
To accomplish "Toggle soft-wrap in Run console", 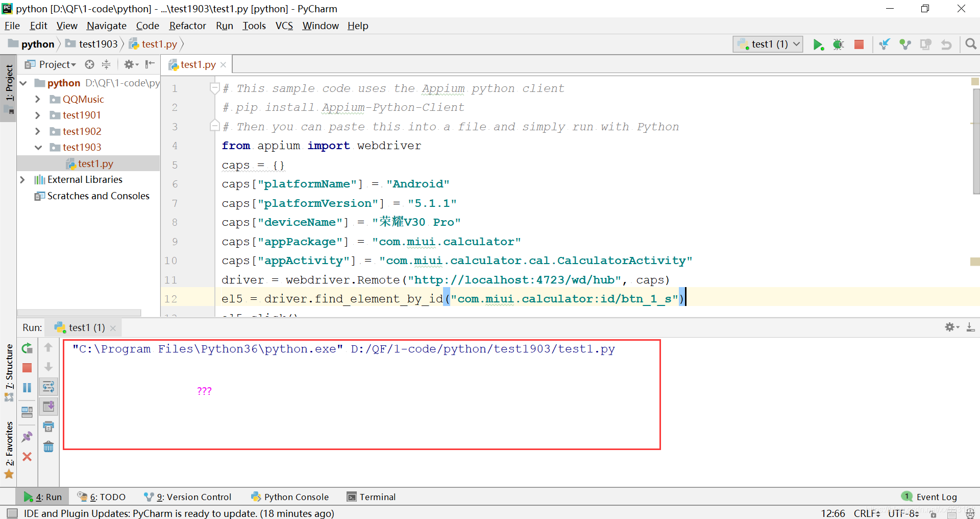I will point(48,387).
